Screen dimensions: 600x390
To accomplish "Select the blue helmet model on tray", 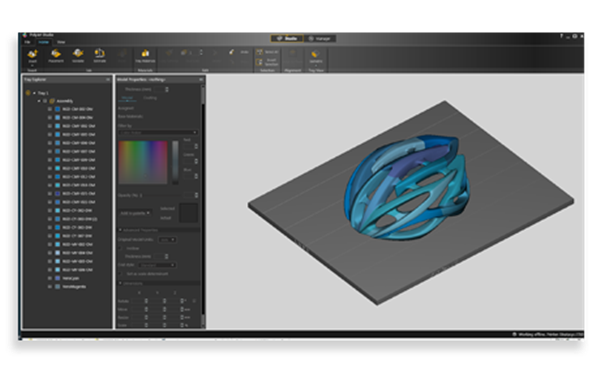I will [406, 188].
